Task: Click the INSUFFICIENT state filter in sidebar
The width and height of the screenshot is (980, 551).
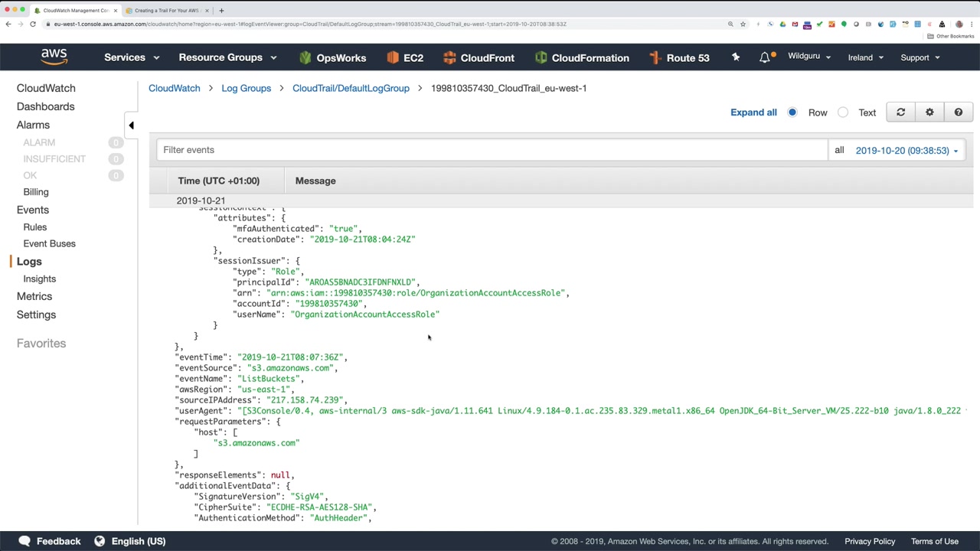Action: tap(54, 159)
